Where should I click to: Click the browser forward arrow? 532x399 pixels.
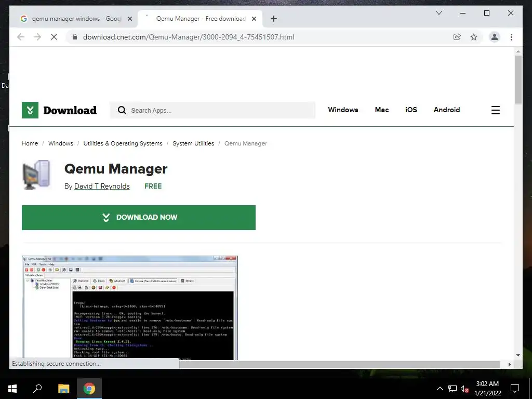[37, 37]
